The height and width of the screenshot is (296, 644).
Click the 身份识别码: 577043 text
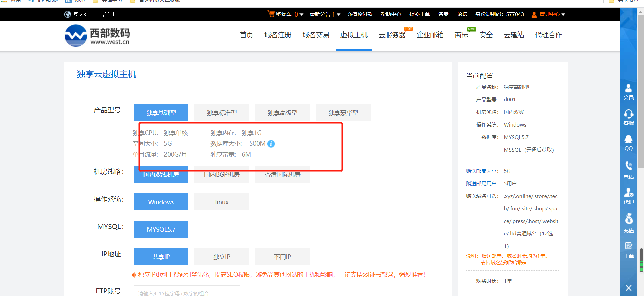click(x=499, y=14)
